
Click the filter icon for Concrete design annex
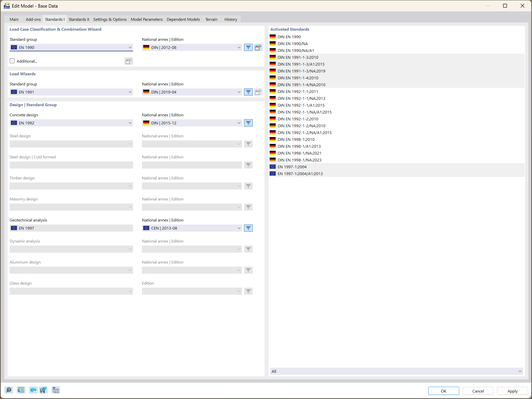pyautogui.click(x=248, y=123)
